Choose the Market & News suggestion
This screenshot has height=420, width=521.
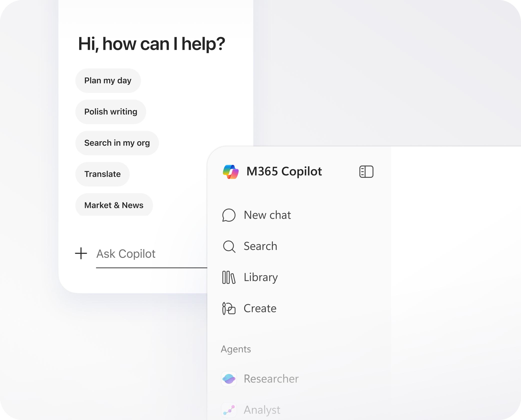[114, 205]
